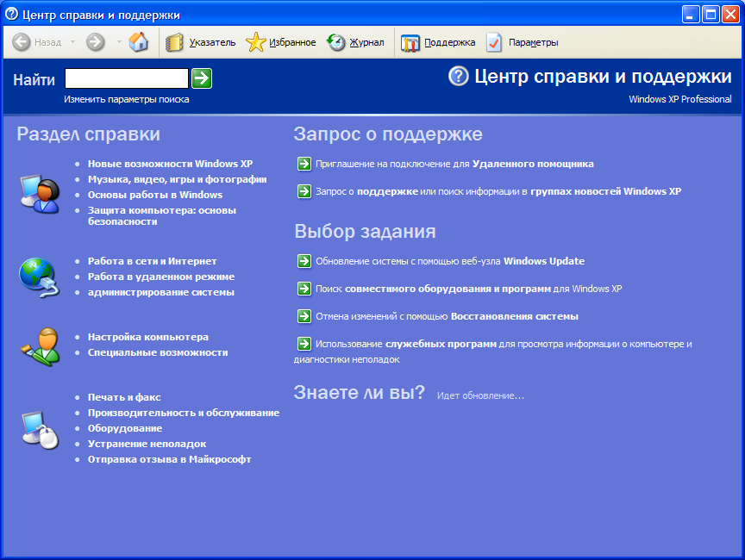This screenshot has width=745, height=560.
Task: Click the Back (Назад) arrow icon
Action: pyautogui.click(x=22, y=42)
